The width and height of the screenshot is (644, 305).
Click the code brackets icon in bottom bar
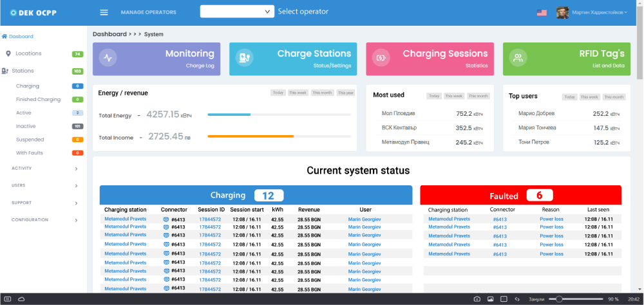tap(516, 299)
